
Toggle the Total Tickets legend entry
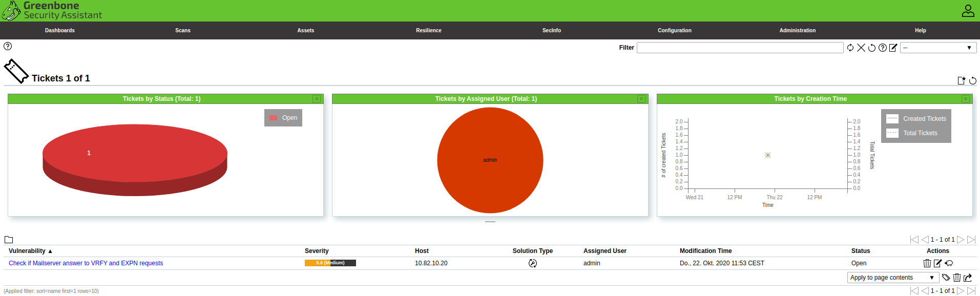pyautogui.click(x=916, y=133)
